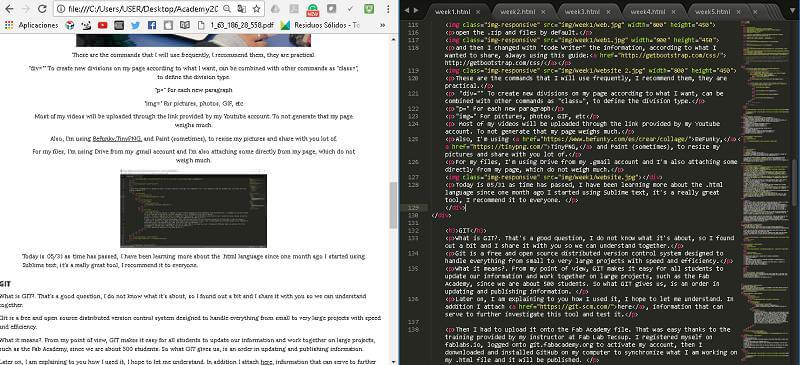The height and width of the screenshot is (365, 800).
Task: Open the Facebook bookmark
Action: (152, 25)
